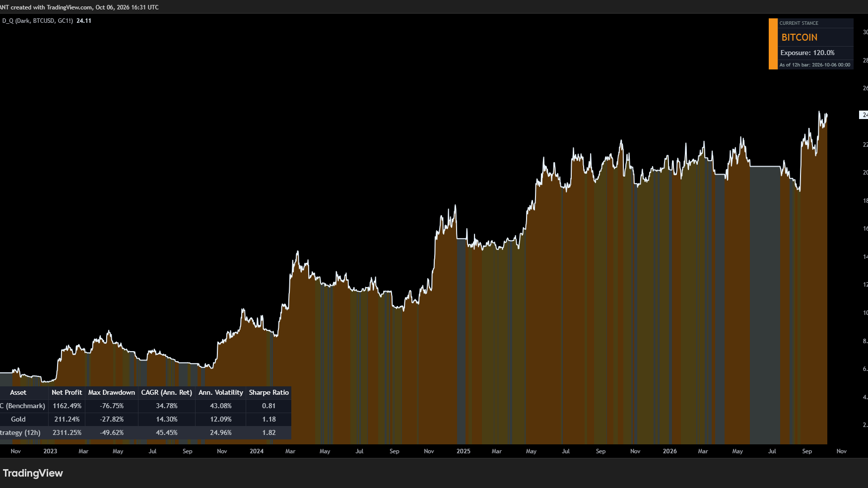Click the 24.11 indicator value

(84, 21)
